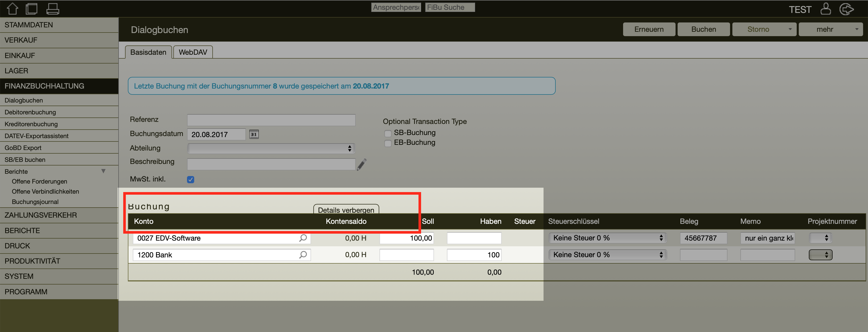Screen dimensions: 868x332
Task: Click the 1200 Bank account field
Action: [221, 255]
